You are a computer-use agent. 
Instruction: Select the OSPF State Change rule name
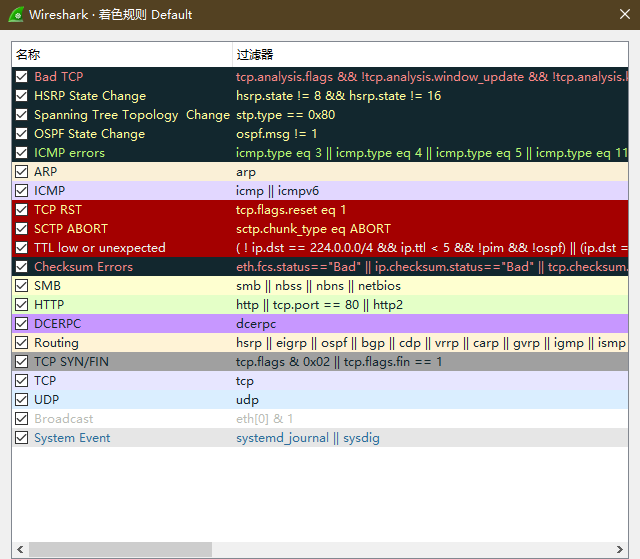[89, 134]
